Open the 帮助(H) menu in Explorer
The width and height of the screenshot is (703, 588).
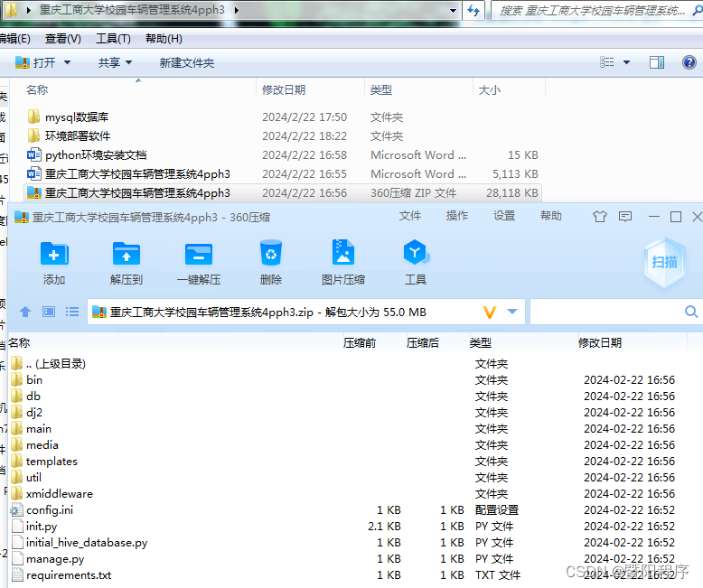point(164,39)
